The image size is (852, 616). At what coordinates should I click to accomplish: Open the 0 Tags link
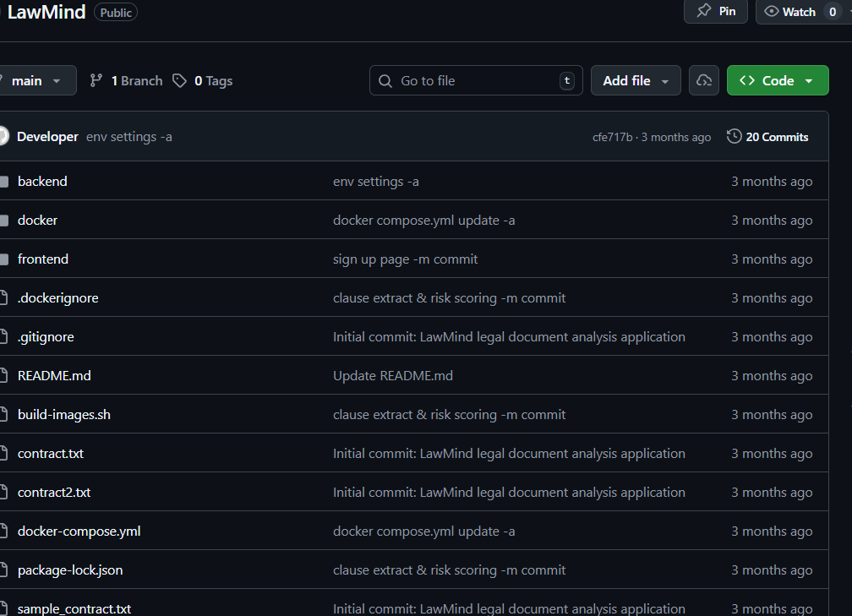[213, 80]
